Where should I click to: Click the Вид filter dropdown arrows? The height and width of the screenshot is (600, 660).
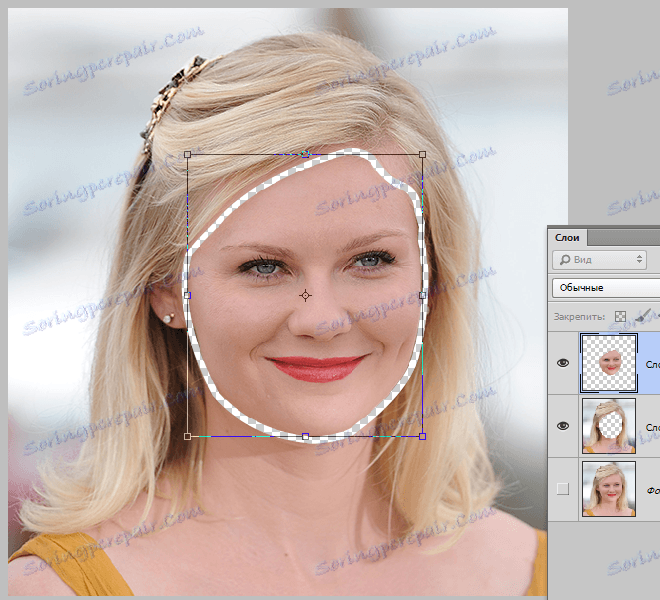[x=639, y=259]
